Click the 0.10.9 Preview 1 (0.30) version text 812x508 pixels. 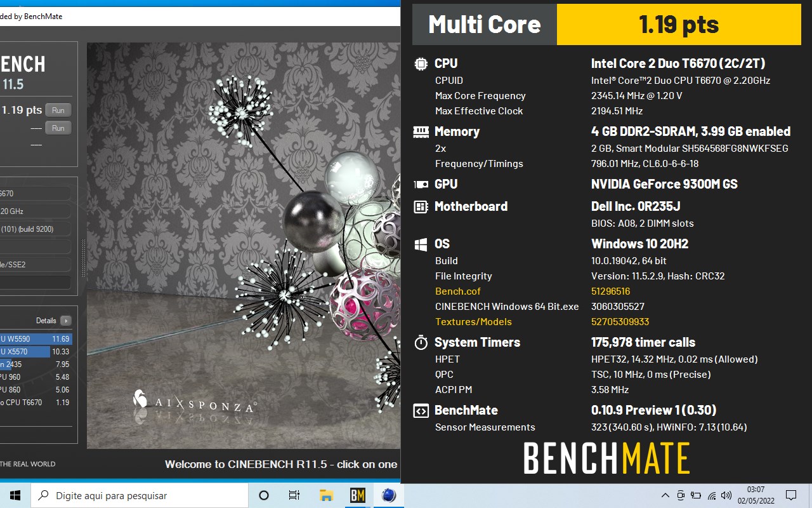tap(654, 410)
